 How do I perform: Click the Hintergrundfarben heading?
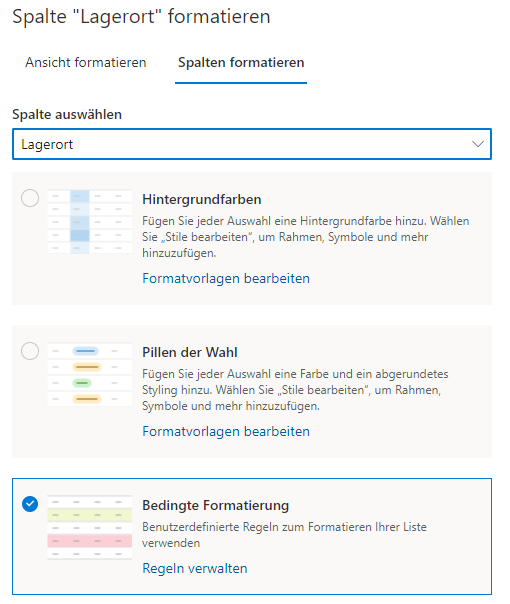[201, 199]
